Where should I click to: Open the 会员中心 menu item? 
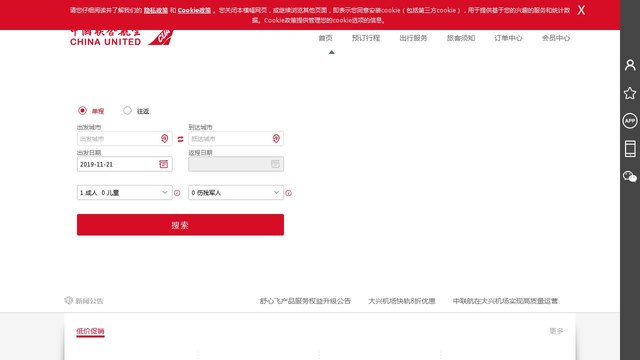[x=556, y=38]
